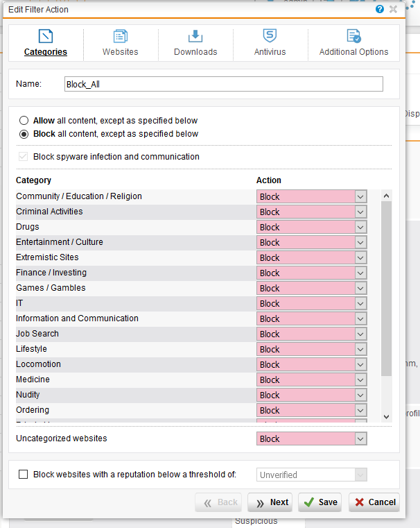Click the category list scroll up arrow

click(x=386, y=196)
